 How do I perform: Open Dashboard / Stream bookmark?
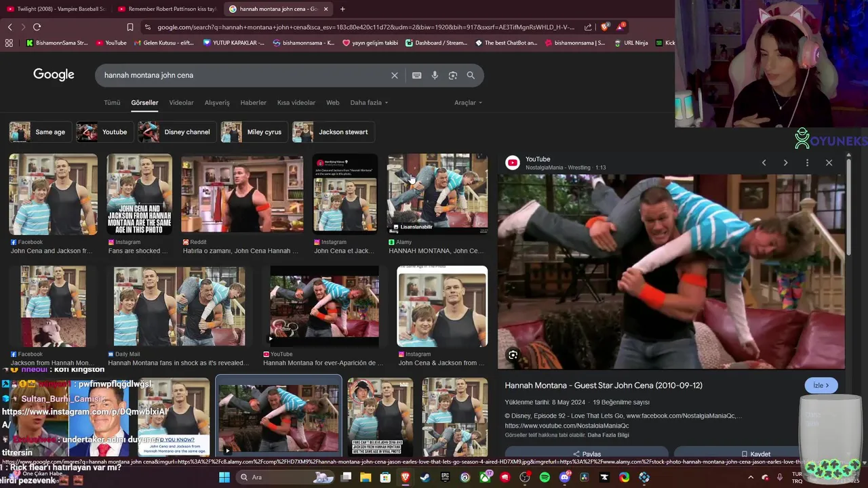point(436,43)
